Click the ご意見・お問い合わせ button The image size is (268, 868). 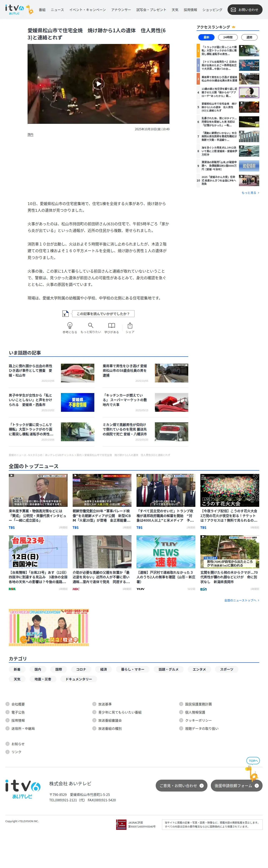coord(181,785)
